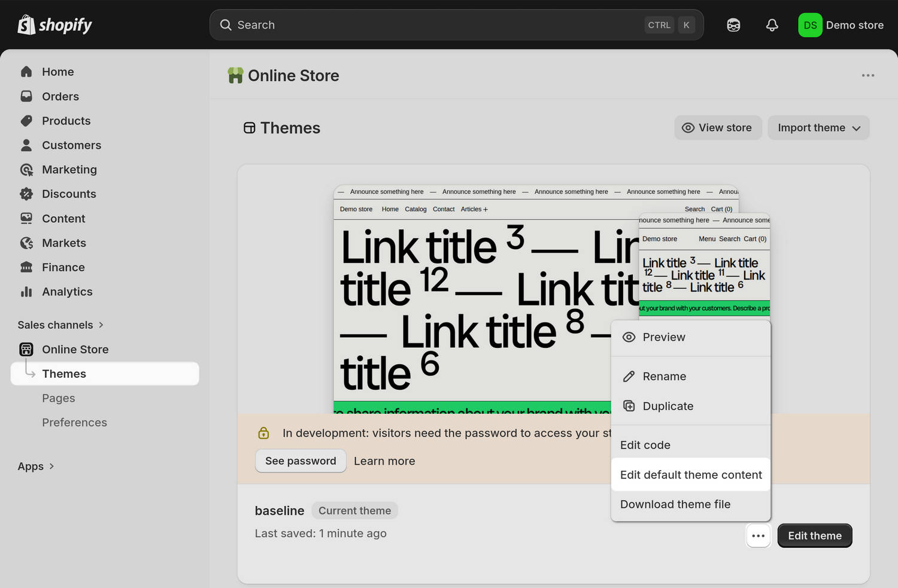Image resolution: width=898 pixels, height=588 pixels.
Task: Open the DS Demo store account menu
Action: click(x=841, y=25)
